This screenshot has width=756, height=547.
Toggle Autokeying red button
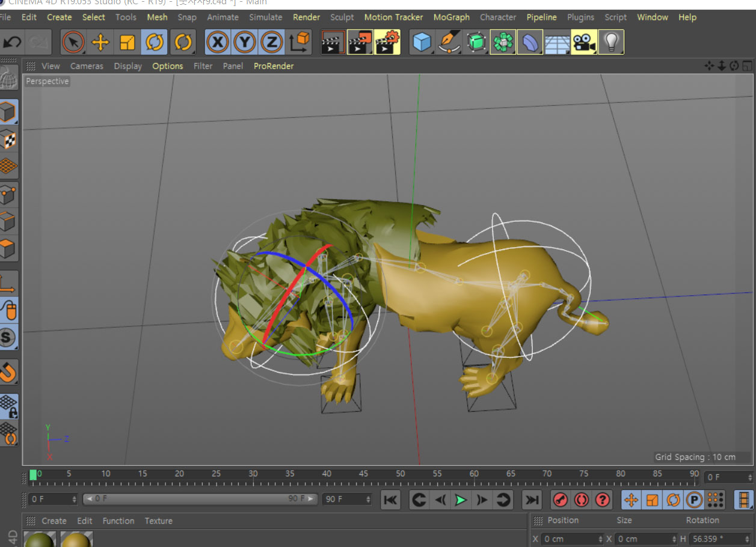(x=582, y=500)
